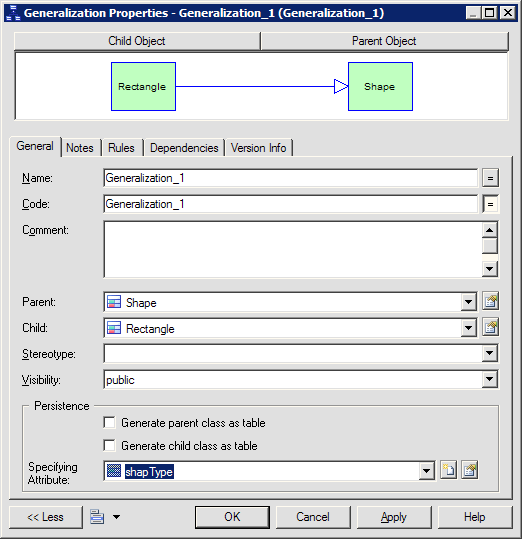Screen dimensions: 522x539
Task: Click the Code equals synchronize button
Action: click(490, 204)
